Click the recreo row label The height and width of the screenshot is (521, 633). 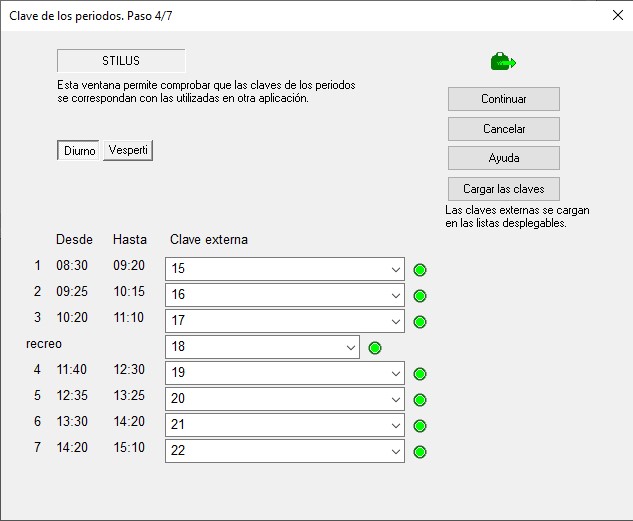tap(44, 343)
